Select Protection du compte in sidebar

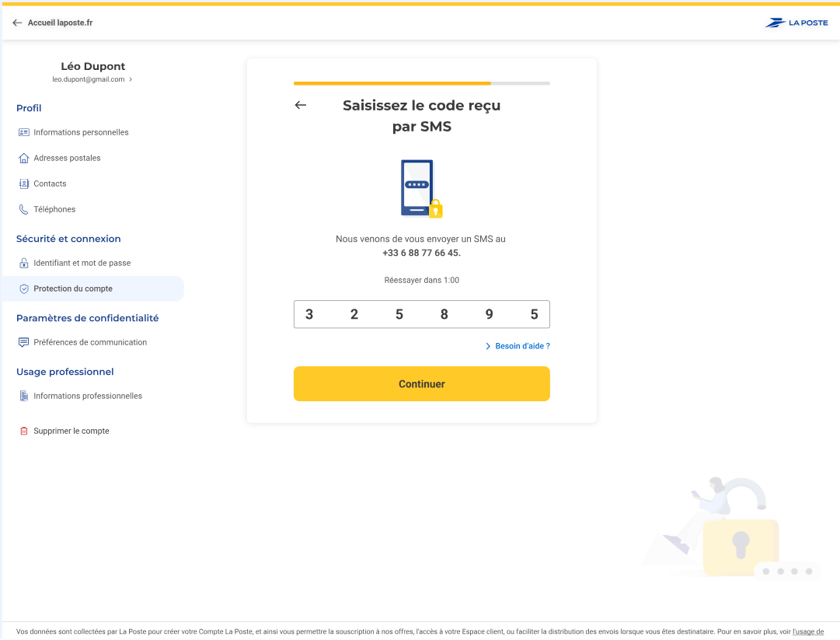tap(73, 289)
